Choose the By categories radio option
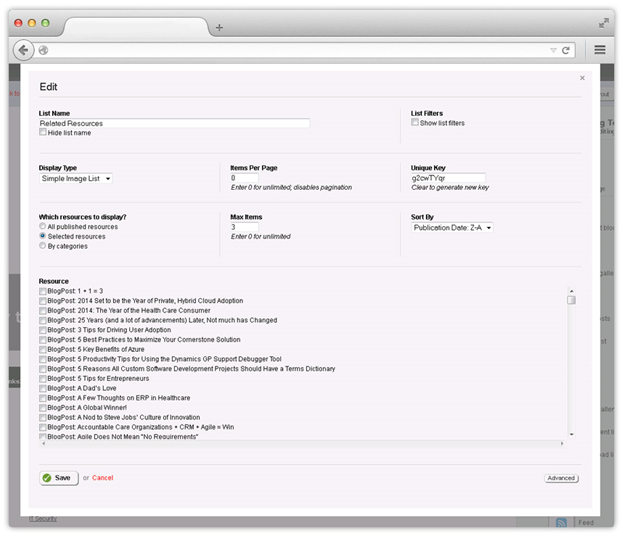Screen dimensions: 623x536 point(43,245)
